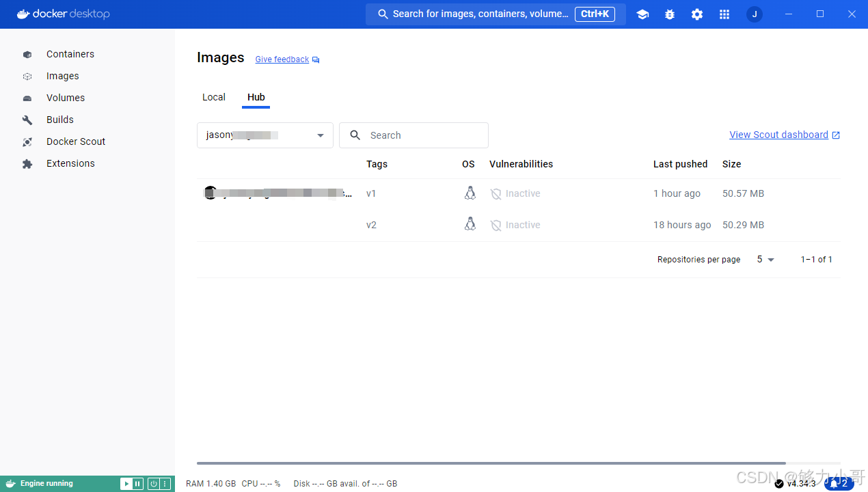868x492 pixels.
Task: Open Docker Desktop settings gear
Action: [x=696, y=14]
